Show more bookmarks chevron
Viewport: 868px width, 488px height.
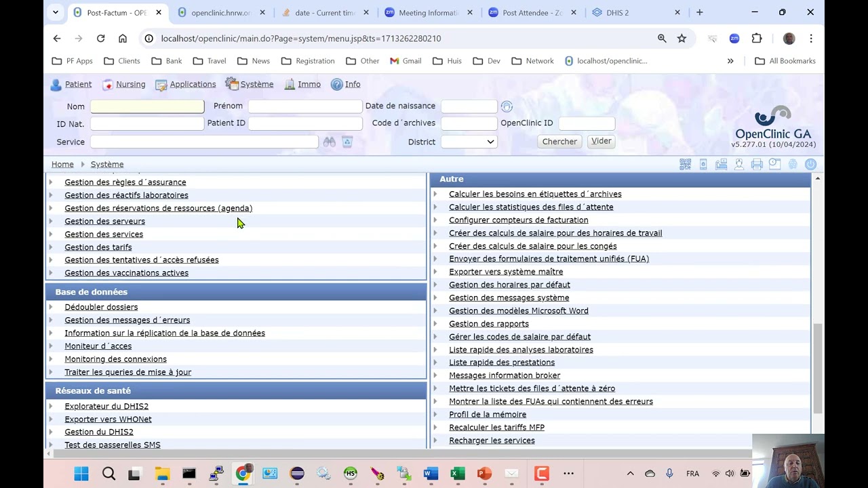coord(730,61)
